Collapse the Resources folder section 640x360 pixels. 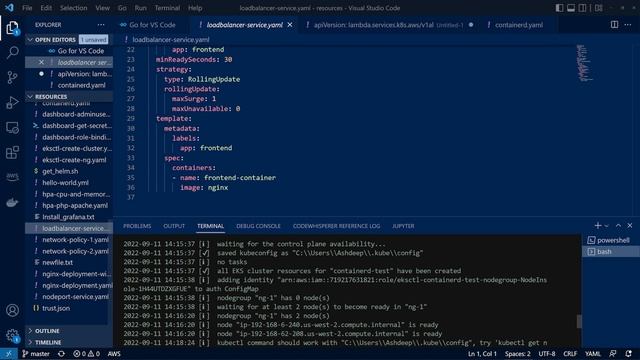click(x=30, y=97)
